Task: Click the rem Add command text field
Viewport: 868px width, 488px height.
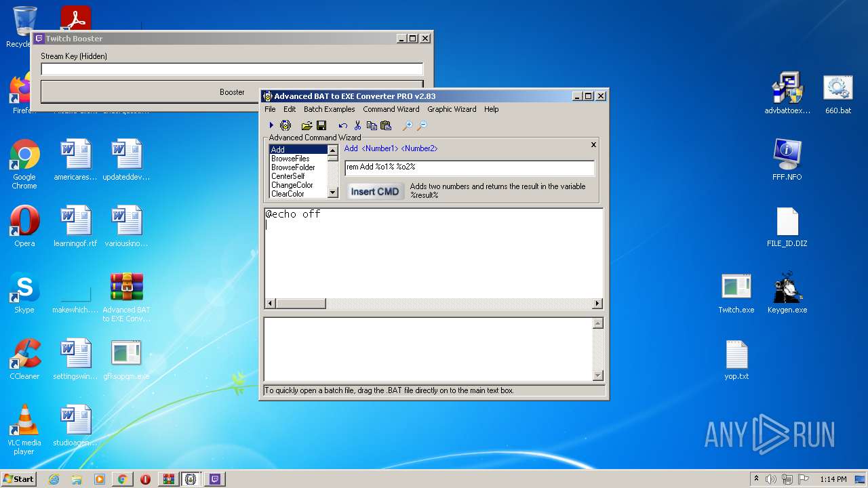Action: (x=469, y=167)
